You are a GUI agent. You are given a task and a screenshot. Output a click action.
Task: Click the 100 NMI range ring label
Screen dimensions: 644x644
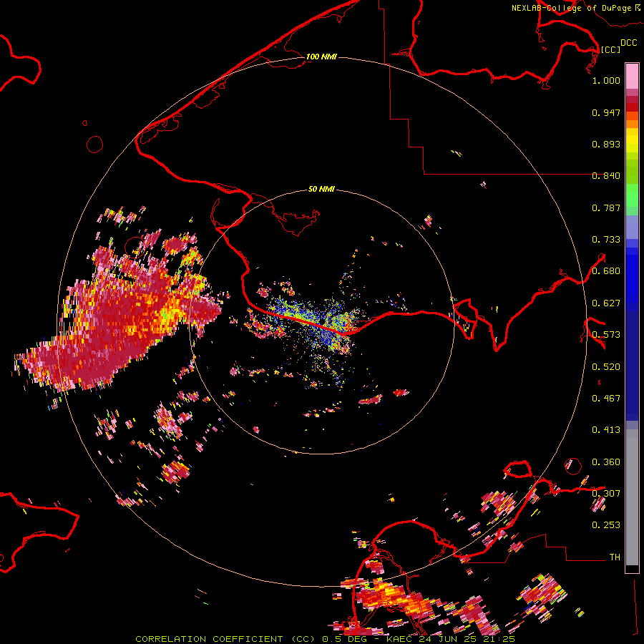click(x=321, y=57)
